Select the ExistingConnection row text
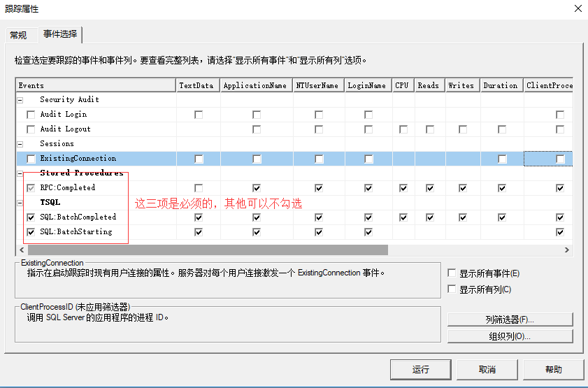Viewport: 588px width, 388px height. [78, 159]
